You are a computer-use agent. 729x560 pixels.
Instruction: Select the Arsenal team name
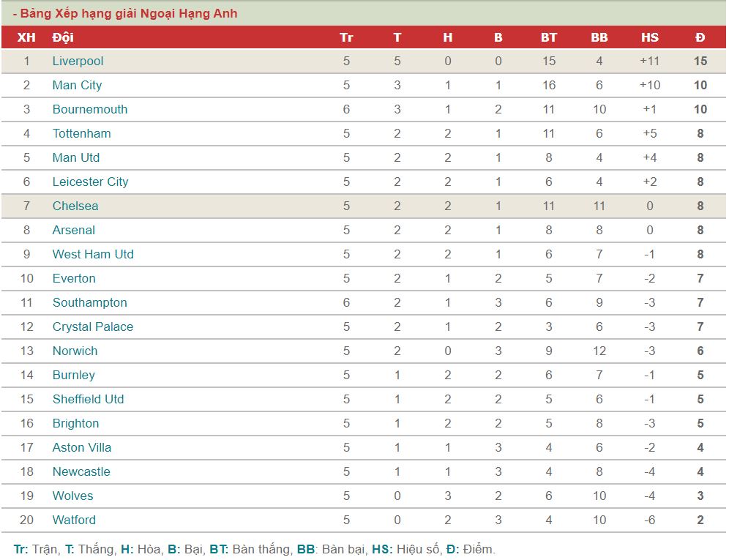tap(73, 231)
